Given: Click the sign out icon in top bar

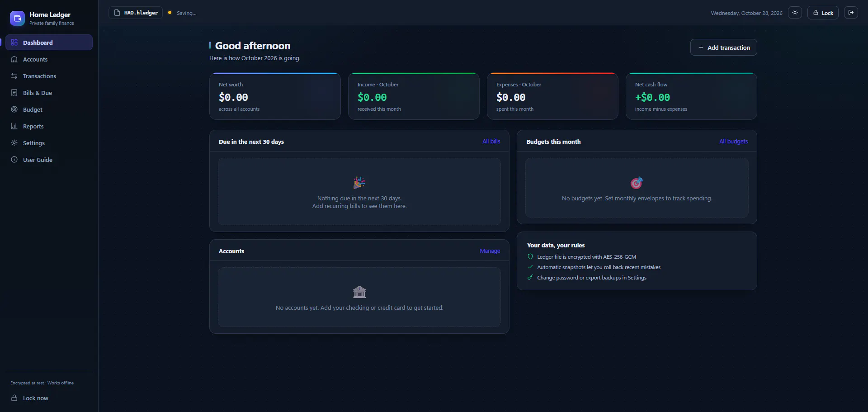Looking at the screenshot, I should coord(851,13).
